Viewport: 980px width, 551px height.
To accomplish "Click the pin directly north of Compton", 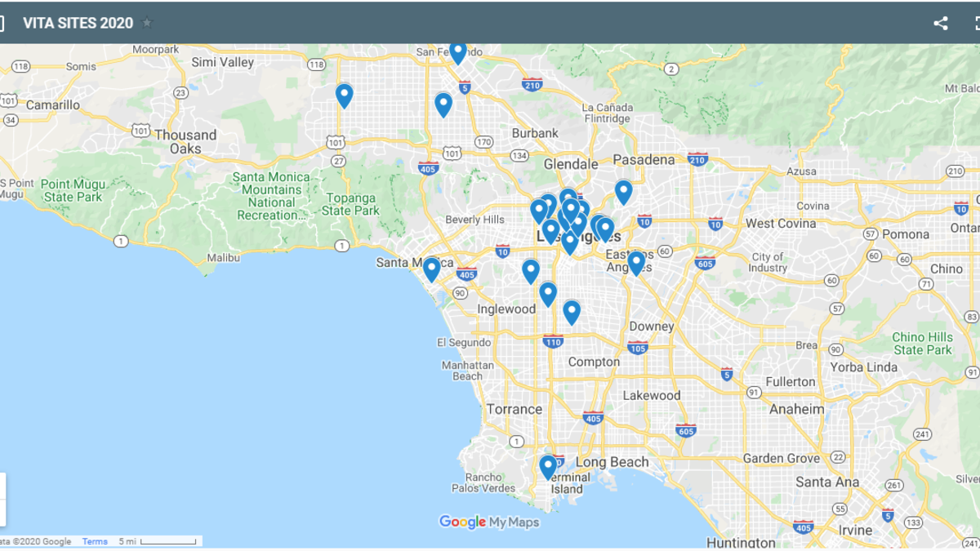I will pos(571,312).
